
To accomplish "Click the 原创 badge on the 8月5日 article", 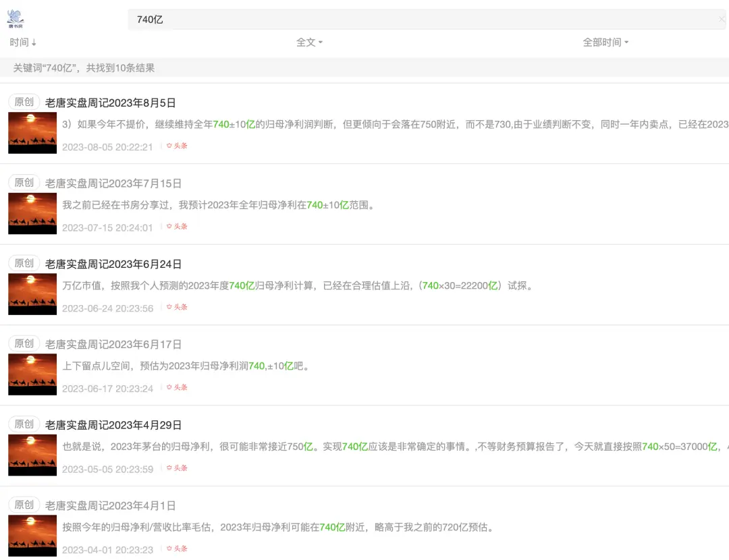I will pyautogui.click(x=24, y=102).
